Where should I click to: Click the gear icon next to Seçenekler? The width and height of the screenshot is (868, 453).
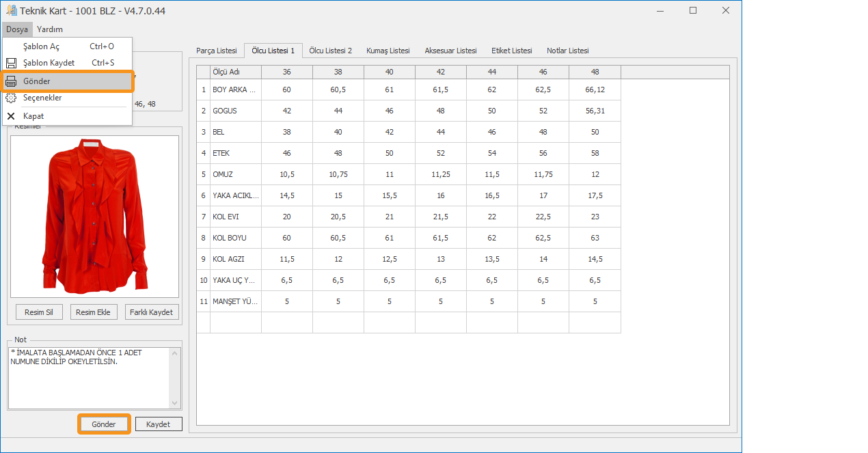point(11,98)
